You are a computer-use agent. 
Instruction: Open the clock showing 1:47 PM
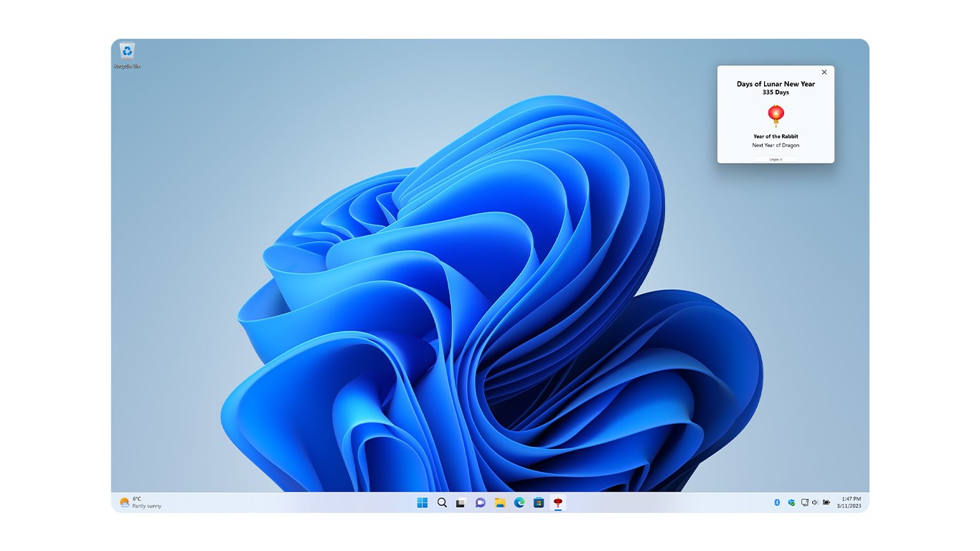[851, 502]
